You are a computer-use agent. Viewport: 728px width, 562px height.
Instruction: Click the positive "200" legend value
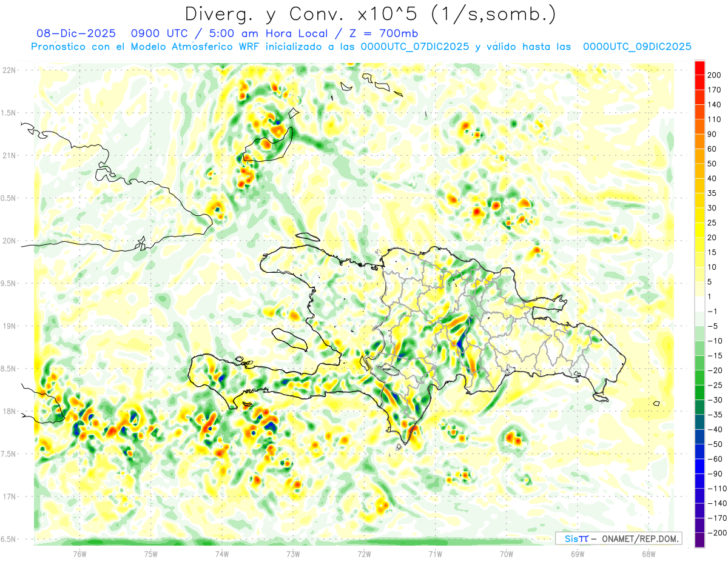[715, 75]
